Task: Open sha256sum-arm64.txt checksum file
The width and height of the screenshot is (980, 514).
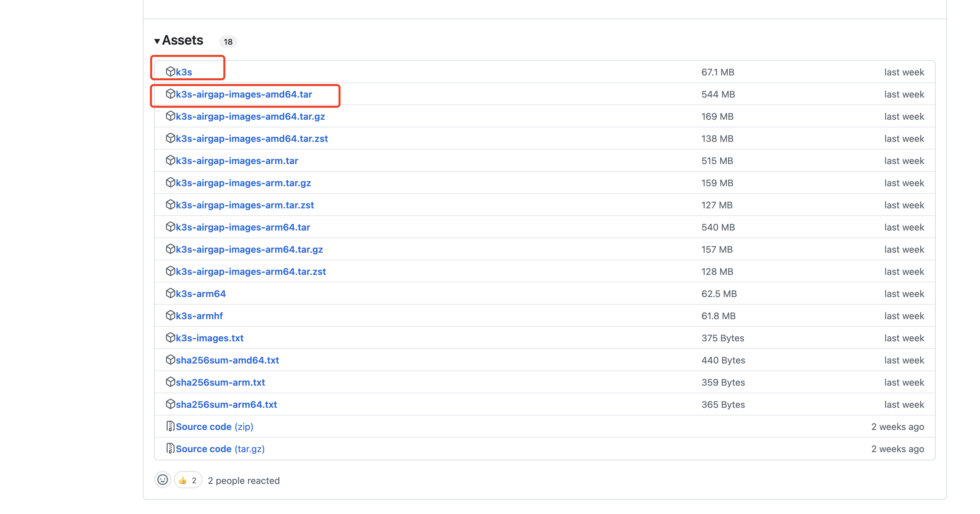Action: tap(226, 405)
